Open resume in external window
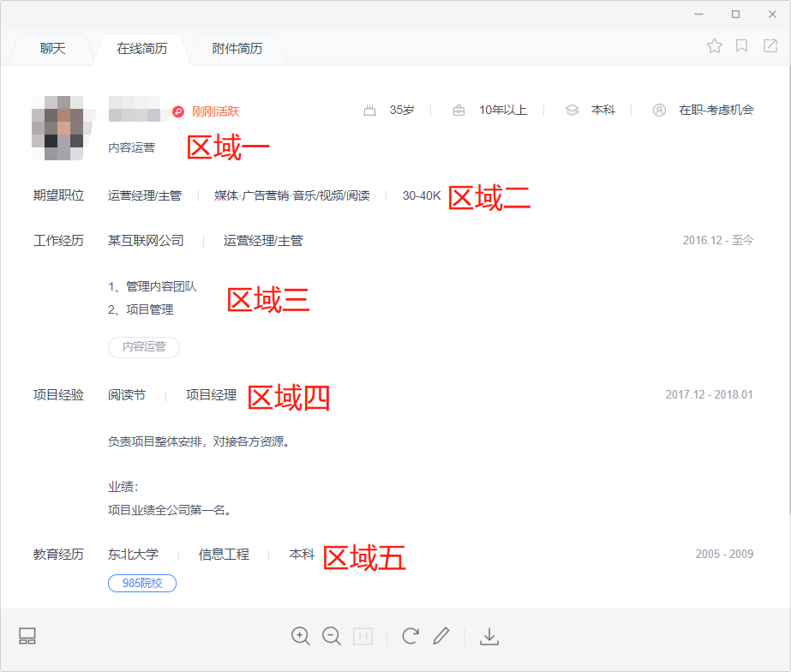 click(770, 46)
